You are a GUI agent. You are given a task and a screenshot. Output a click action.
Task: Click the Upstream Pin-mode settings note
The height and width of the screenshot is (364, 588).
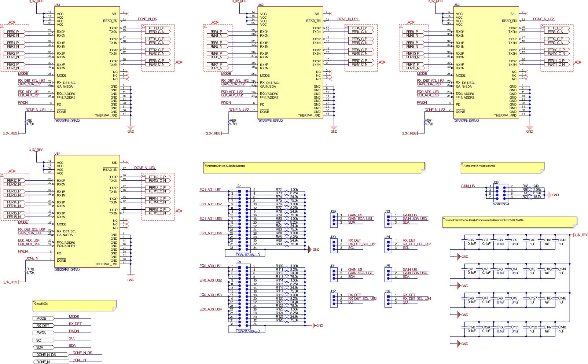[502, 168]
